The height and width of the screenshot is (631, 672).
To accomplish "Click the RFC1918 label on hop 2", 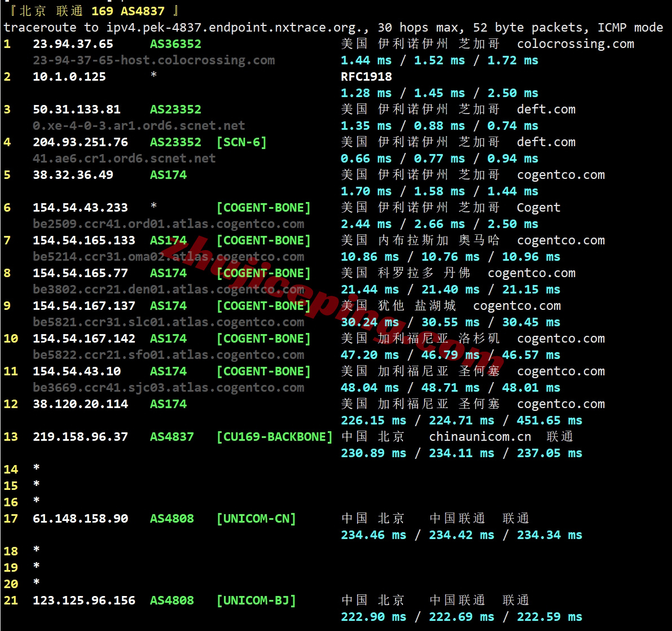I will [x=366, y=77].
